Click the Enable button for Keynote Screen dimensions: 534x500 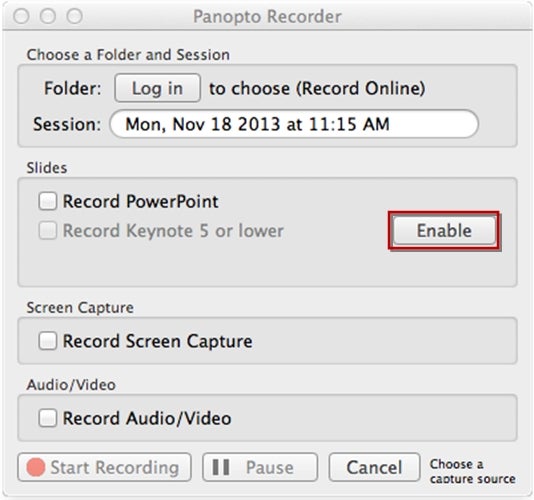click(x=444, y=231)
